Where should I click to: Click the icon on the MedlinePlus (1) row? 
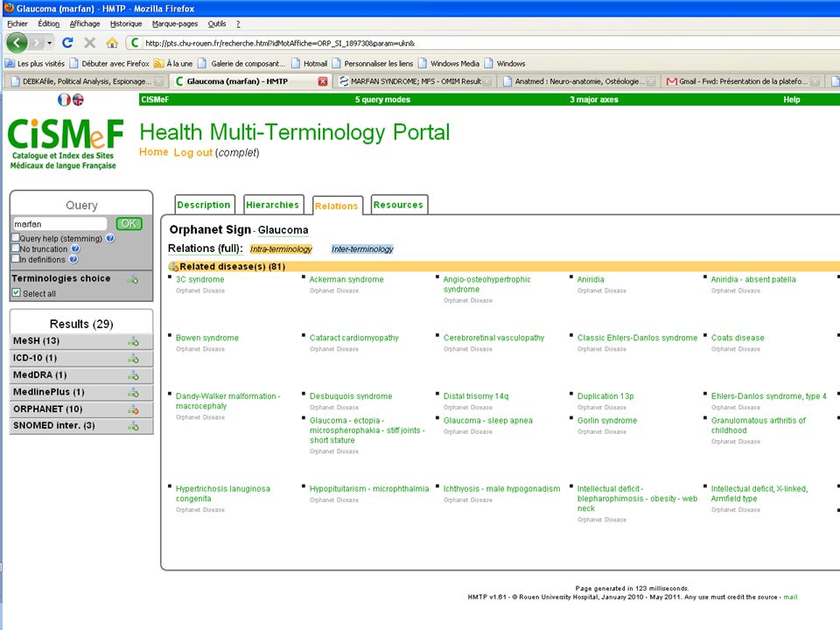[x=133, y=393]
